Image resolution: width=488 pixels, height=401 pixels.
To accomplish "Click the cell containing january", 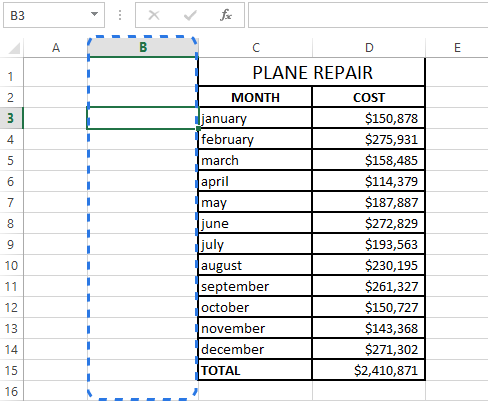I will (x=255, y=118).
